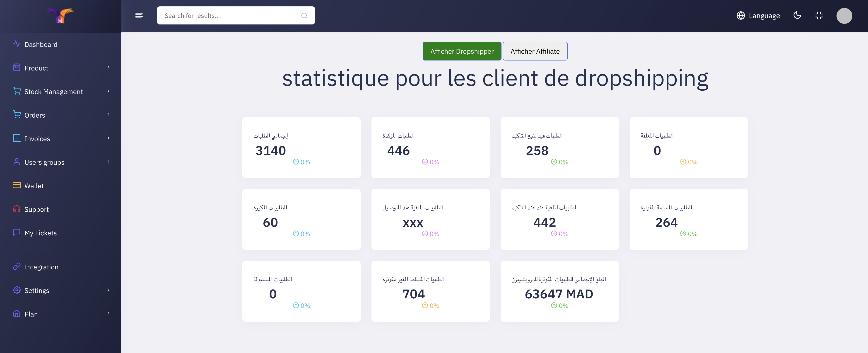Screen dimensions: 868x353
Task: Click the Plan sidebar entry
Action: [31, 314]
